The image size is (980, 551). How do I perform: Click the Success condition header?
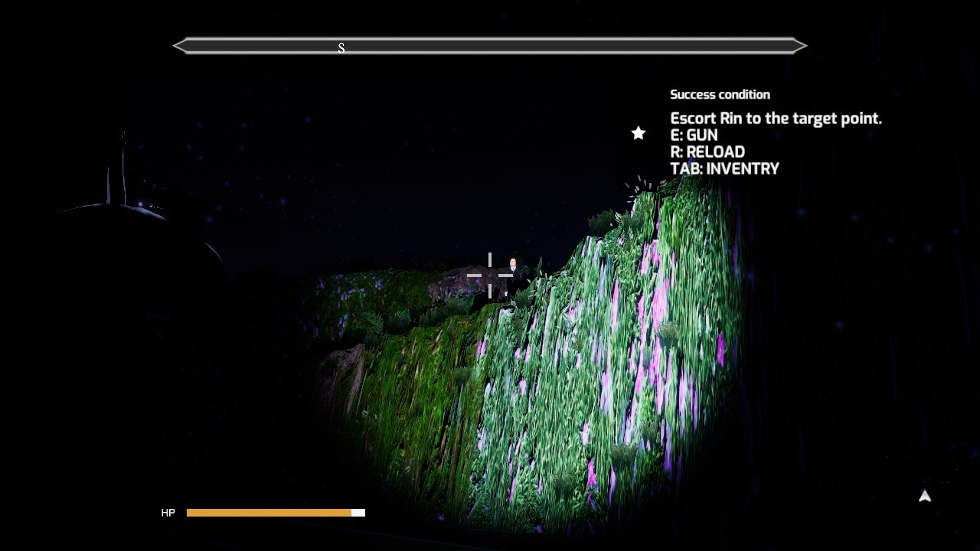(720, 94)
